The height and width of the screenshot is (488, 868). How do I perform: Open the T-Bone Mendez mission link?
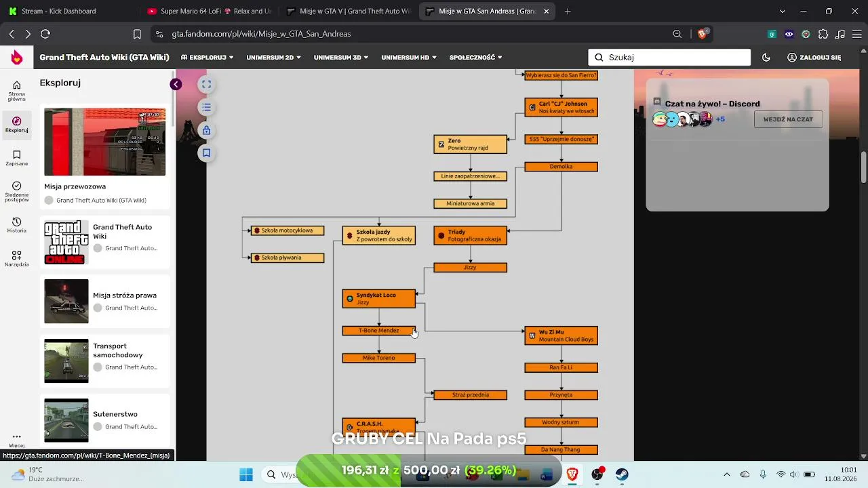coord(379,331)
